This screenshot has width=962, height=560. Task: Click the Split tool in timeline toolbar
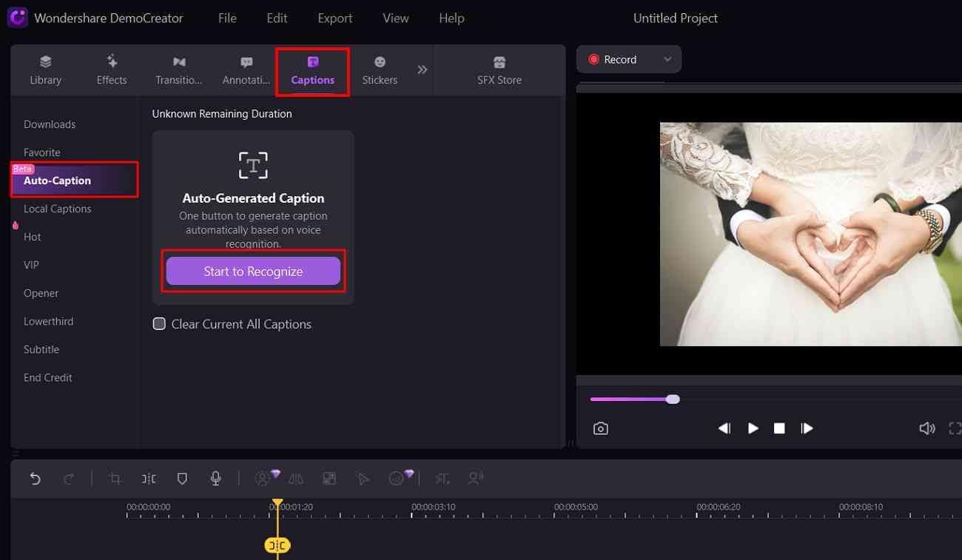(149, 479)
